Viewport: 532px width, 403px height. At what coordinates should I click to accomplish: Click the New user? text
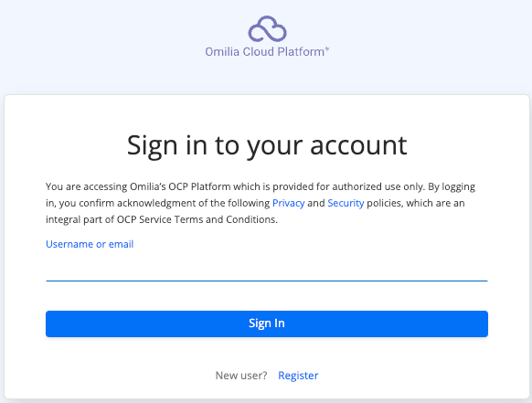tap(241, 376)
